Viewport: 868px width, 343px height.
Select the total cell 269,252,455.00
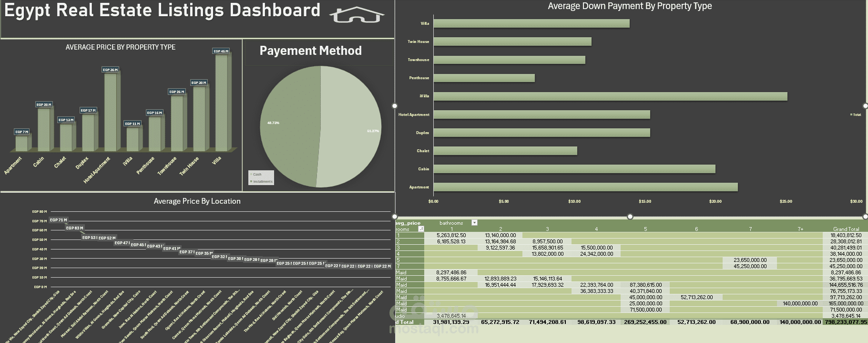click(x=645, y=322)
